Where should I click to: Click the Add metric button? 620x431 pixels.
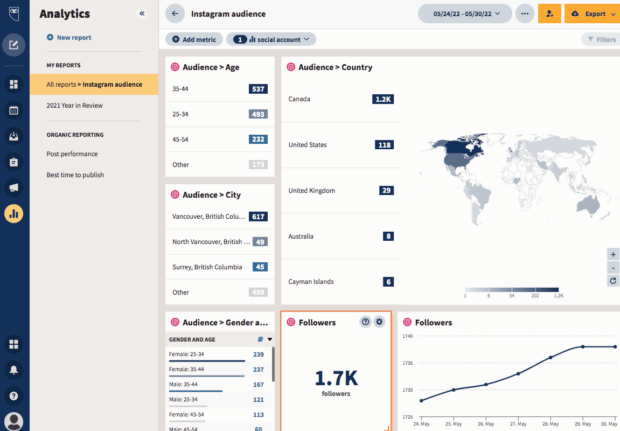click(x=194, y=39)
